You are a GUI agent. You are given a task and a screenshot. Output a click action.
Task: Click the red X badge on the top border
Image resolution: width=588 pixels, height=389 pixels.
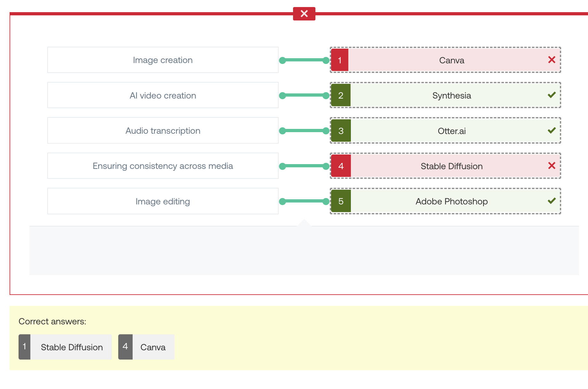click(x=304, y=13)
